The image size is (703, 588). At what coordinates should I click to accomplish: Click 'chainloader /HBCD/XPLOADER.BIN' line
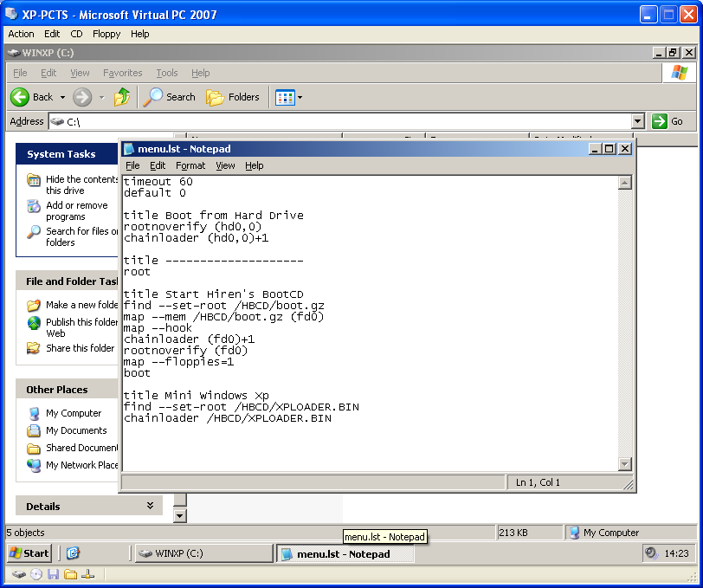[228, 418]
